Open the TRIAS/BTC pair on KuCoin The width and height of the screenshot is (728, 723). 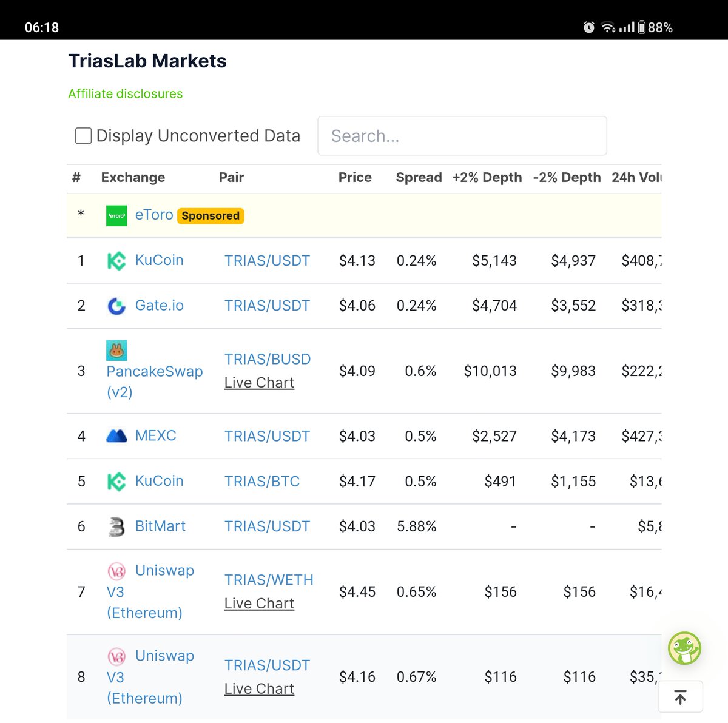(262, 481)
